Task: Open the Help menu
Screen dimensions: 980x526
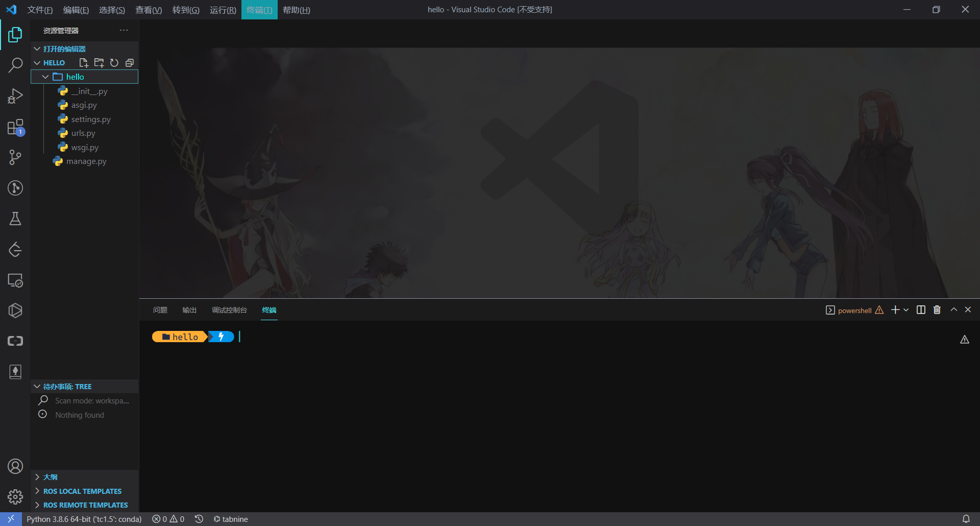Action: (297, 10)
